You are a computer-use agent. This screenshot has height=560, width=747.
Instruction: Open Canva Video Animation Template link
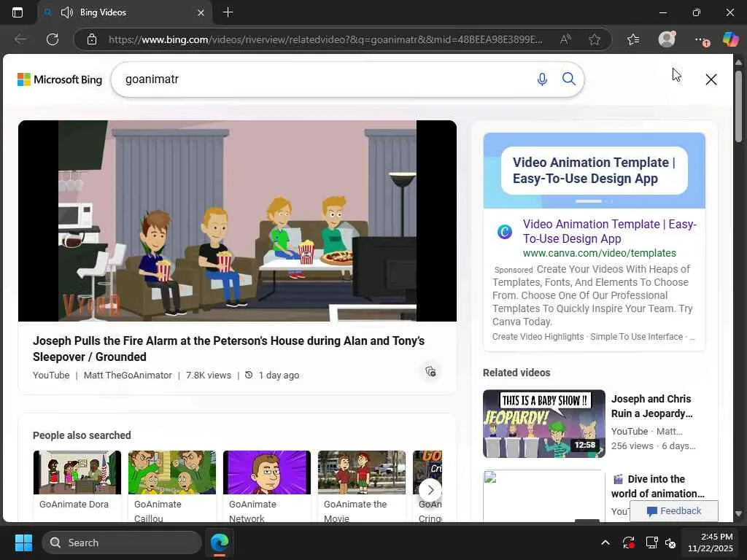[610, 231]
